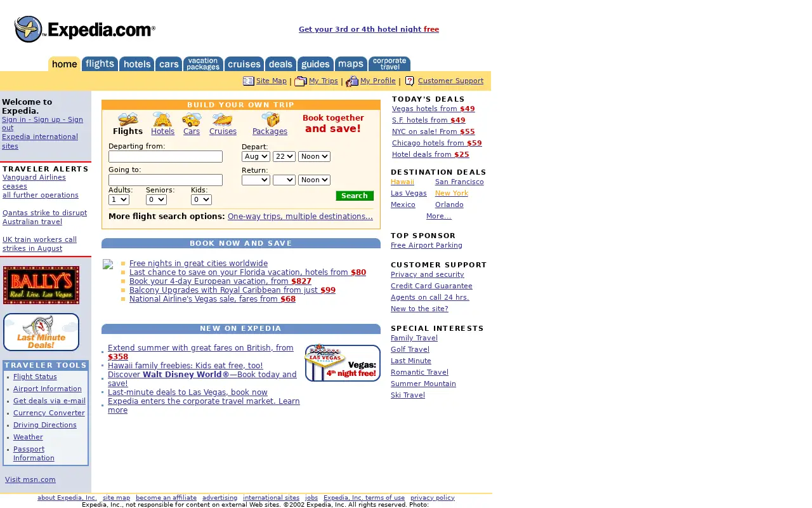Click the Customer Support question icon
Image resolution: width=812 pixels, height=508 pixels.
[x=410, y=81]
